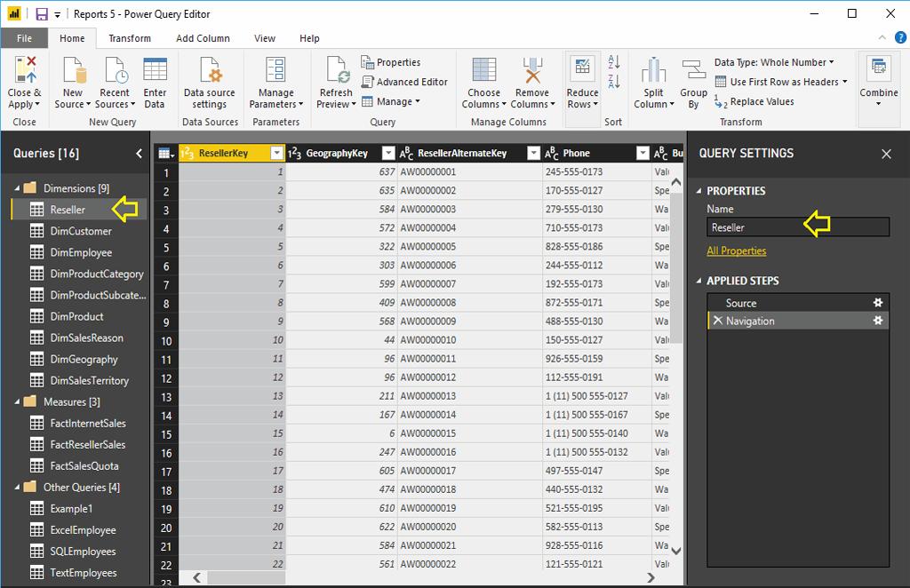The width and height of the screenshot is (910, 588).
Task: Click the Remove Columns icon
Action: [531, 71]
